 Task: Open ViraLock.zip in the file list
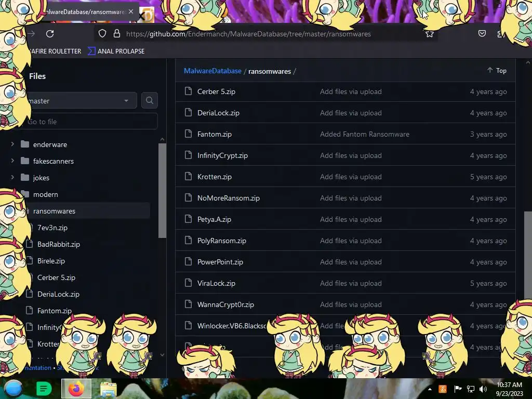[x=216, y=283]
